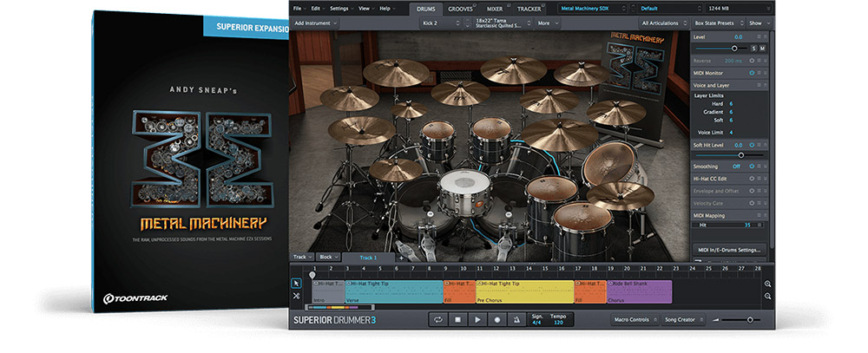Expand the MIDI Monitor section

click(766, 73)
